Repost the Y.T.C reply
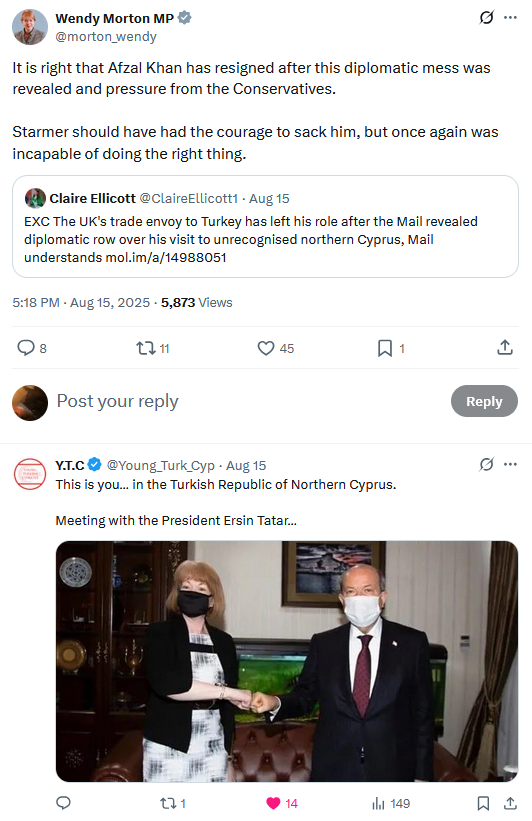The image size is (532, 821). pyautogui.click(x=173, y=803)
